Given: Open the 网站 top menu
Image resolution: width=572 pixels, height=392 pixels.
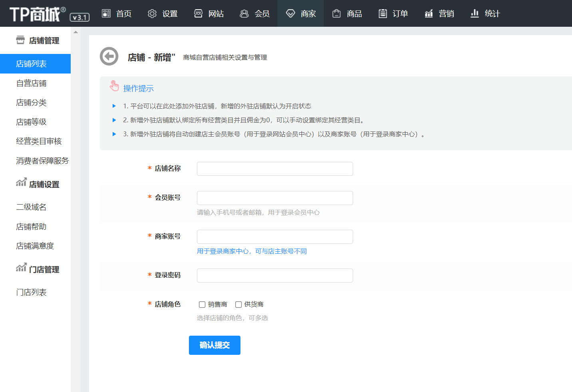Looking at the screenshot, I should (209, 14).
